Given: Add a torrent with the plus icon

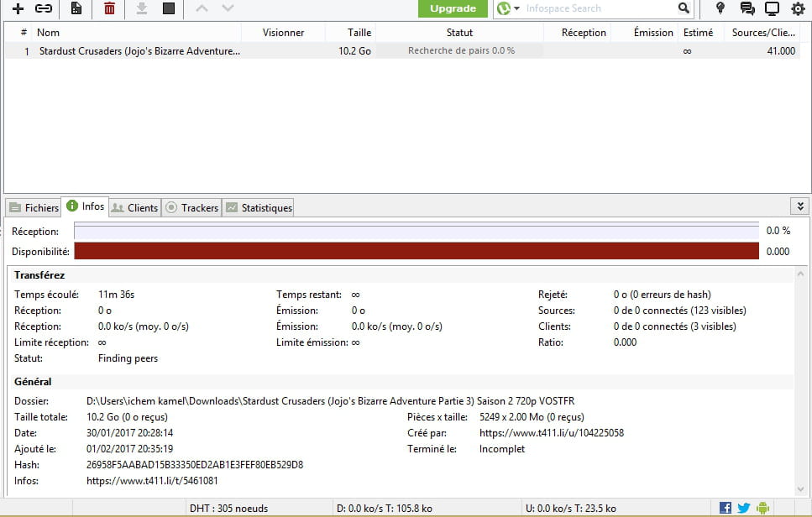Looking at the screenshot, I should tap(18, 8).
